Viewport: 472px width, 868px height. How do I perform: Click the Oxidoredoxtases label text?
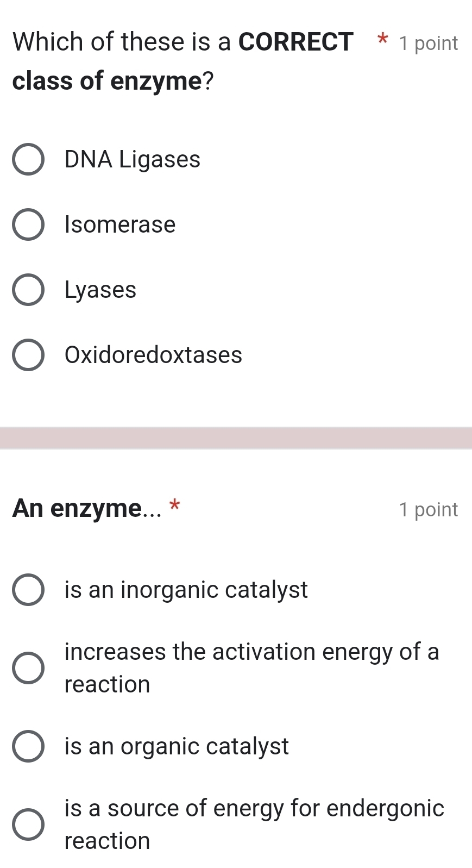153,355
